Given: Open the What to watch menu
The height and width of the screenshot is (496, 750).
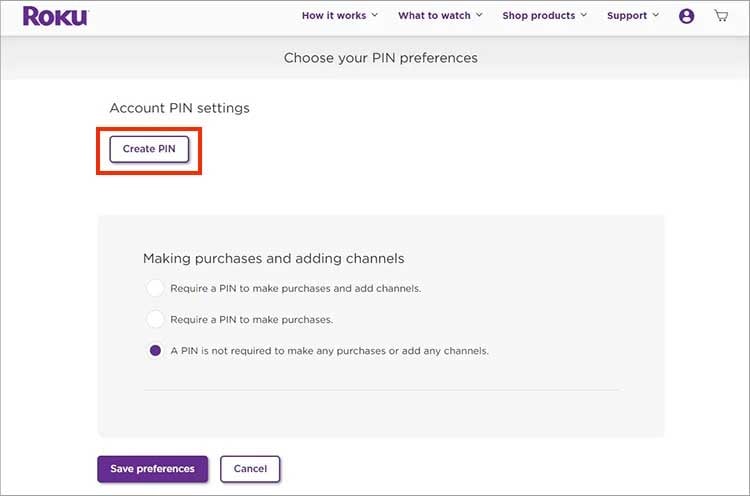Looking at the screenshot, I should [x=434, y=16].
